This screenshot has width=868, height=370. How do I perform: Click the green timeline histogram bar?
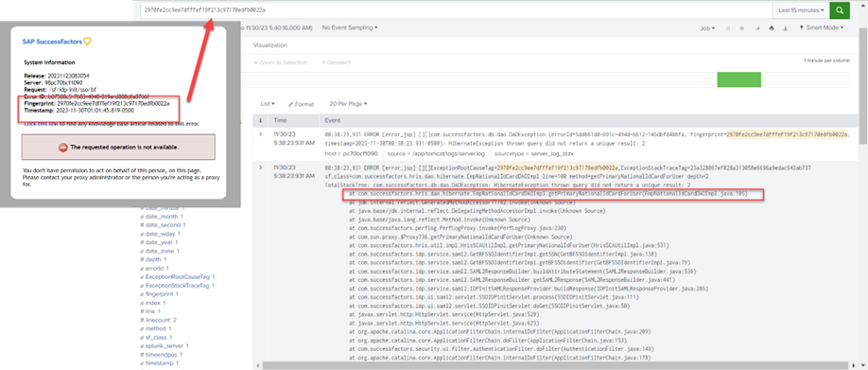tap(739, 79)
